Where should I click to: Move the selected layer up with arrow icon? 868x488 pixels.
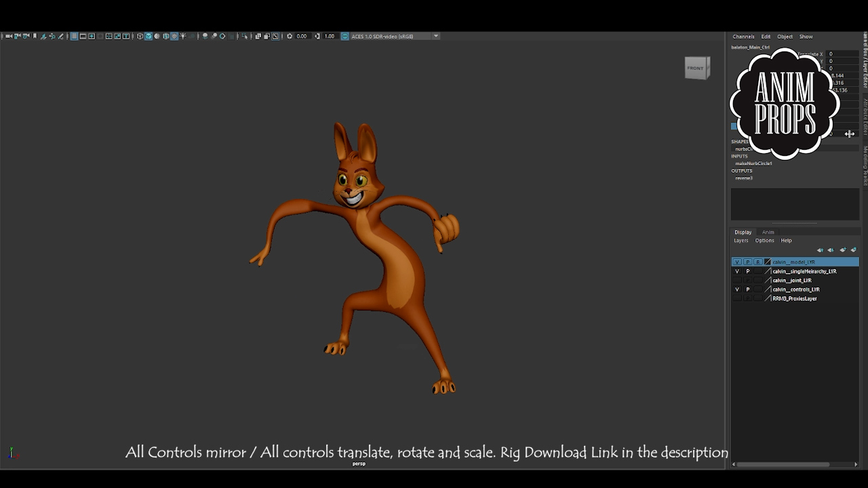click(820, 250)
